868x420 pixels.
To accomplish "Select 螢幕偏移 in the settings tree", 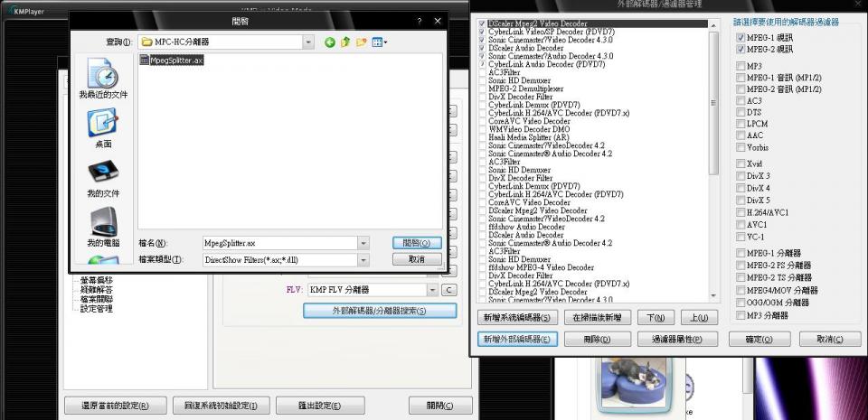I will pyautogui.click(x=97, y=280).
